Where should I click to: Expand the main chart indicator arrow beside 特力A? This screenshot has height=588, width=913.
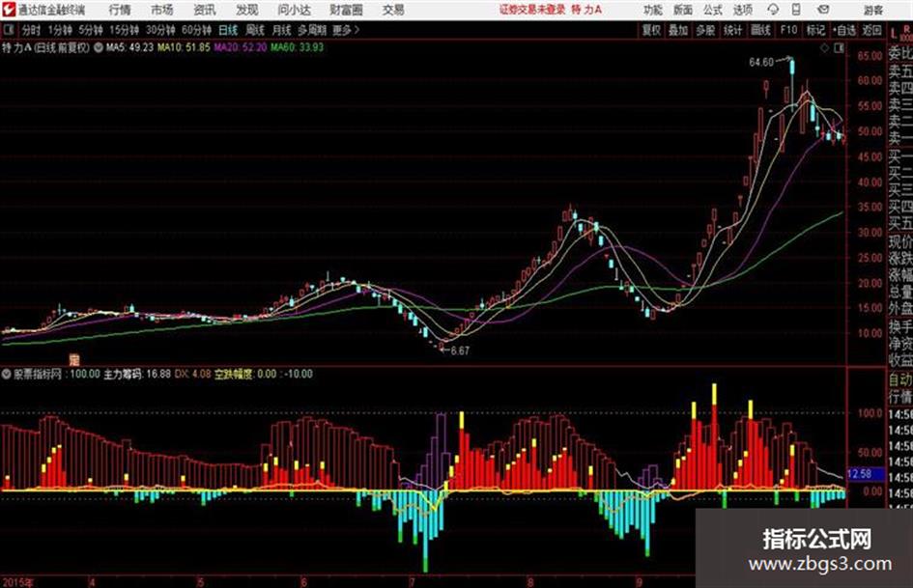coord(98,47)
